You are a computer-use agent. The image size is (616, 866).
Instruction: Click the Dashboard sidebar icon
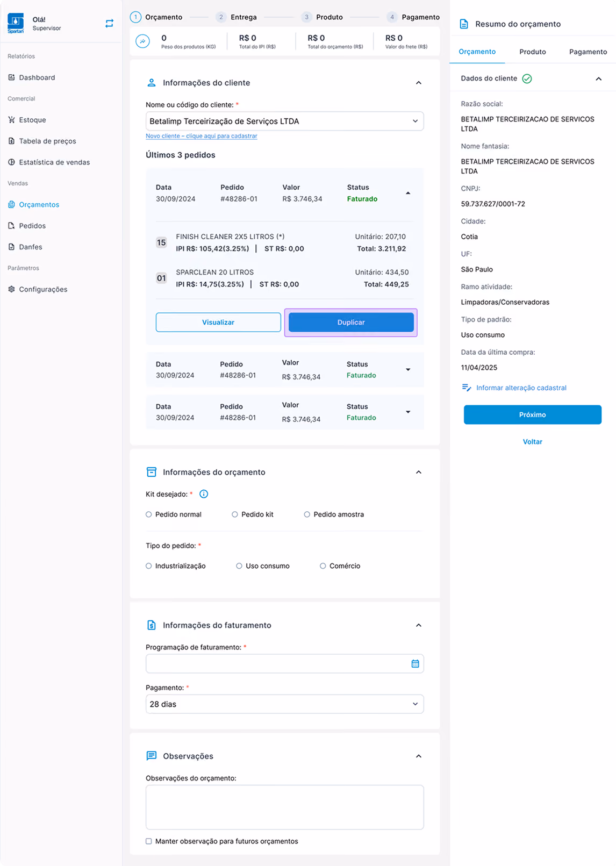11,77
